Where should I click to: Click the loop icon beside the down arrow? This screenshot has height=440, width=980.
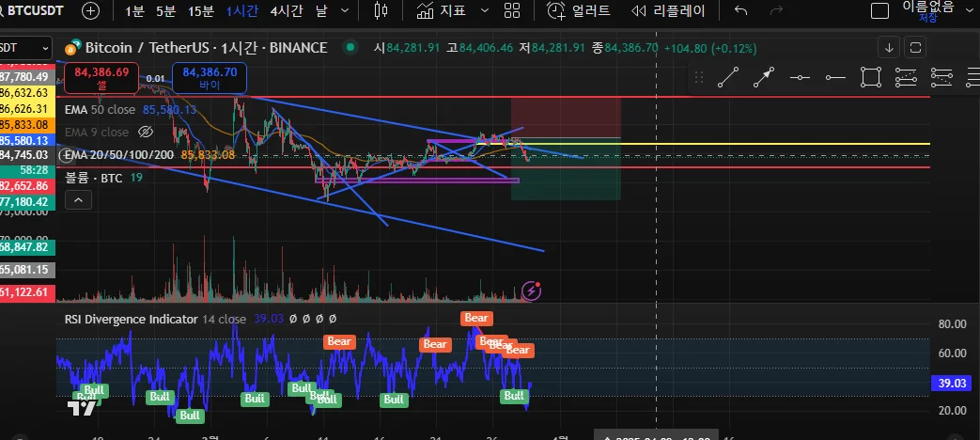click(915, 47)
